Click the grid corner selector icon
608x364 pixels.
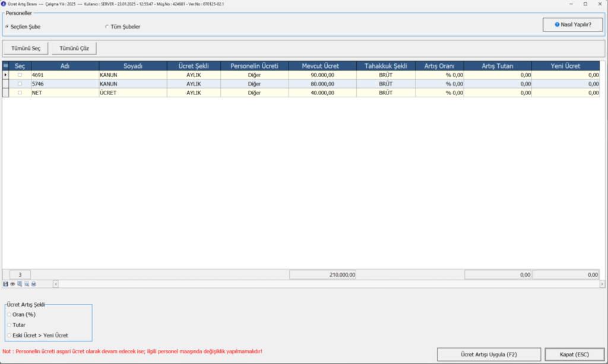click(5, 66)
